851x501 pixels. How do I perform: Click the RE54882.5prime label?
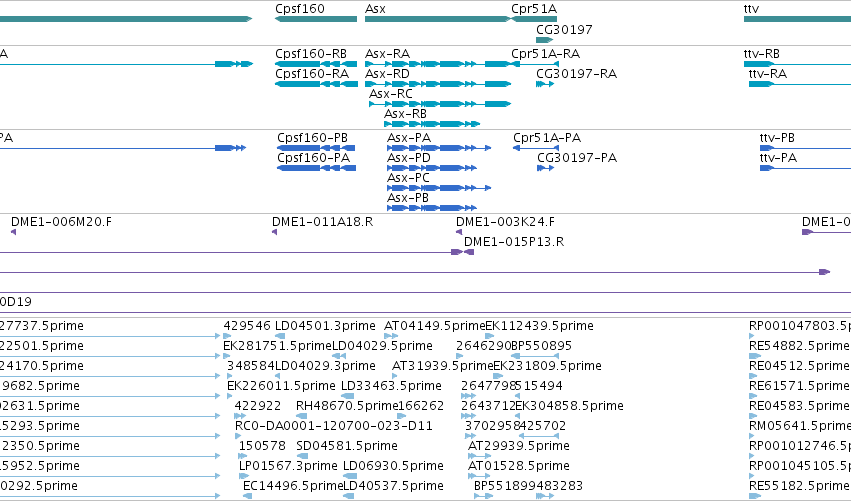pos(799,346)
